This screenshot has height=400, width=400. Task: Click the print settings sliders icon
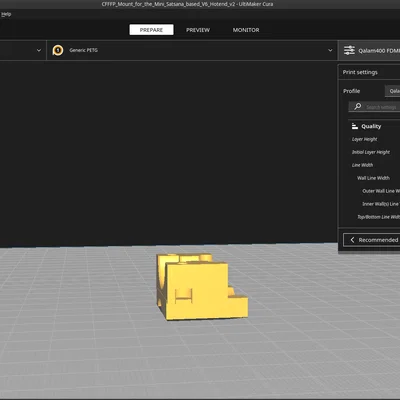coord(349,50)
